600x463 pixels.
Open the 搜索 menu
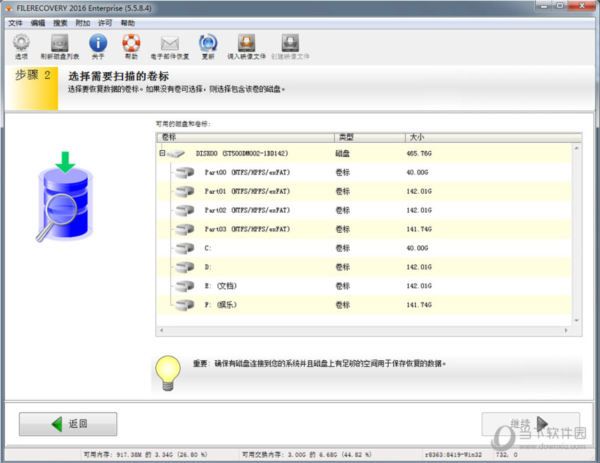click(60, 23)
